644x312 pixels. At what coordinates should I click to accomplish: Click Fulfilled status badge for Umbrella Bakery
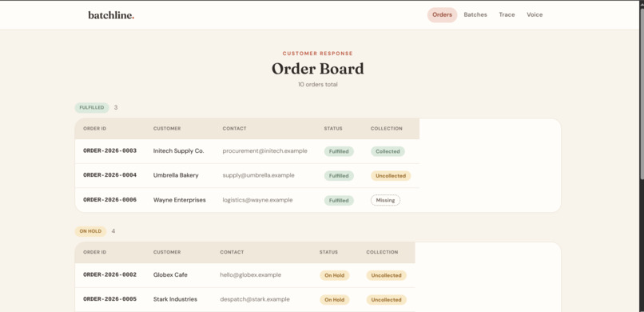(x=339, y=176)
